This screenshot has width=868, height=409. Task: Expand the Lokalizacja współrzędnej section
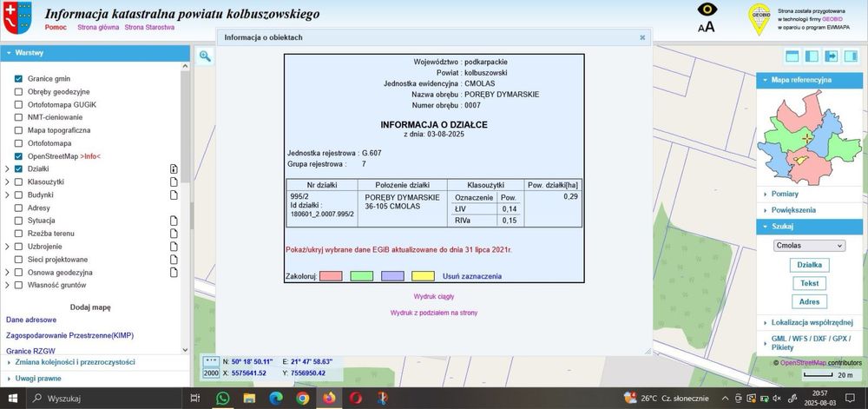point(809,322)
